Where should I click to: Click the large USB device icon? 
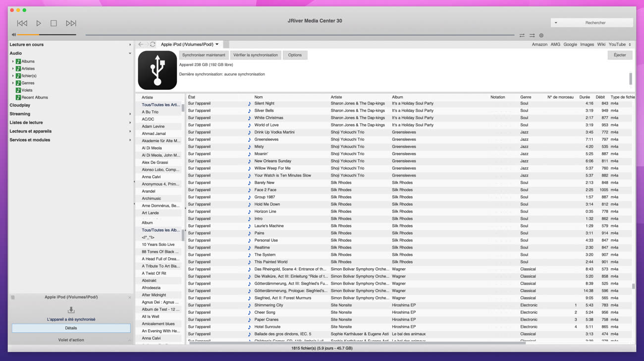tap(157, 70)
